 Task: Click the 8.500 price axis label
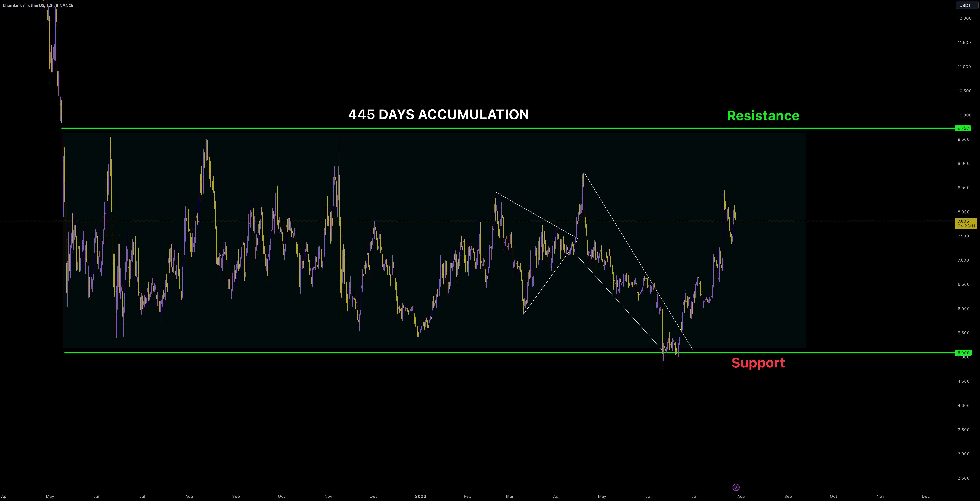pyautogui.click(x=964, y=188)
